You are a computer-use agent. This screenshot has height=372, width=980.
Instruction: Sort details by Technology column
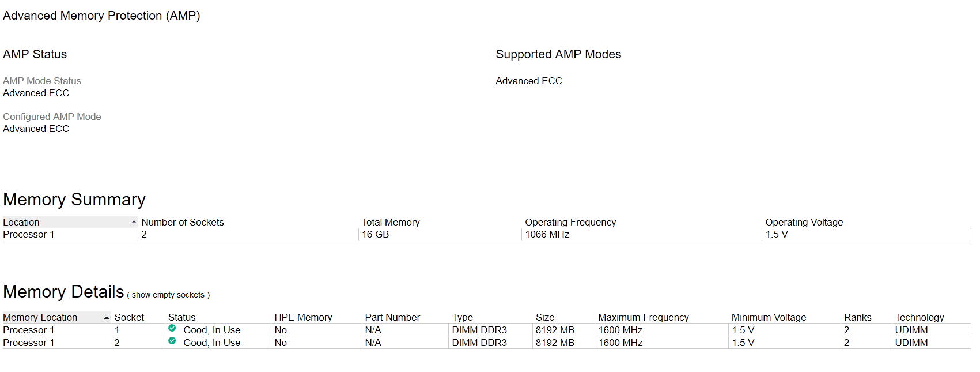tap(919, 317)
